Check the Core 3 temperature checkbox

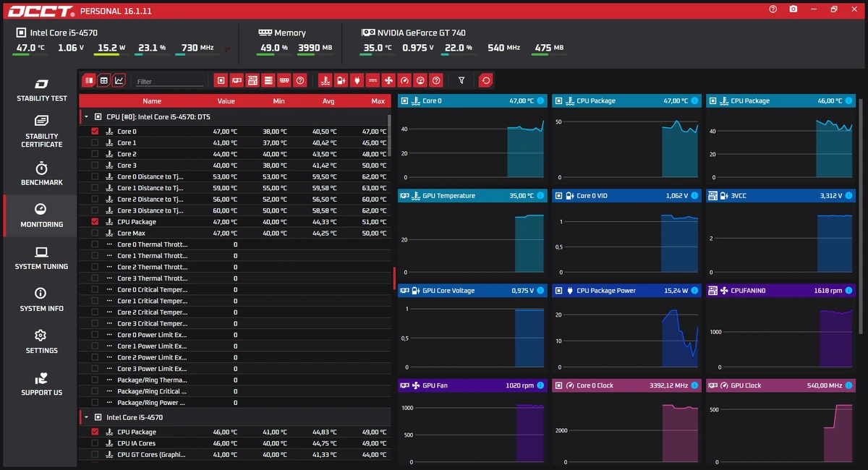pyautogui.click(x=95, y=166)
